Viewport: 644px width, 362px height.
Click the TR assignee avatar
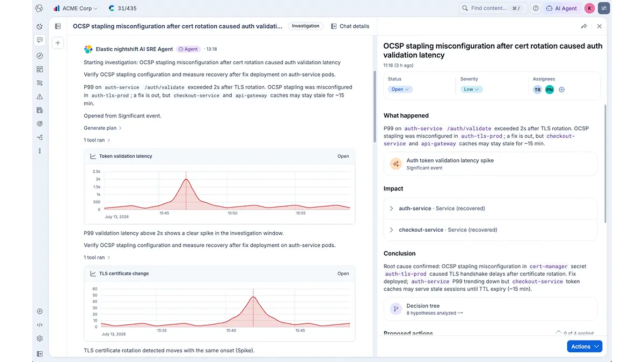coord(538,90)
